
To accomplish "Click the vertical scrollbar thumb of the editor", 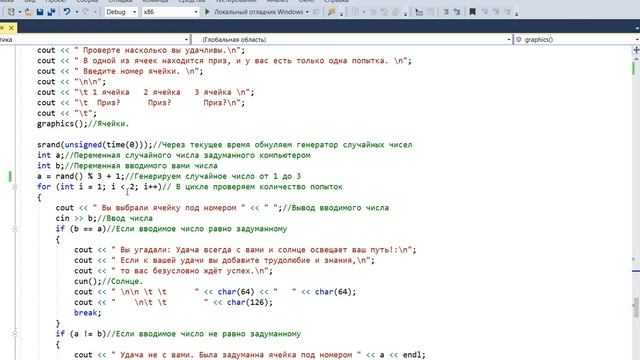I will click(x=636, y=307).
